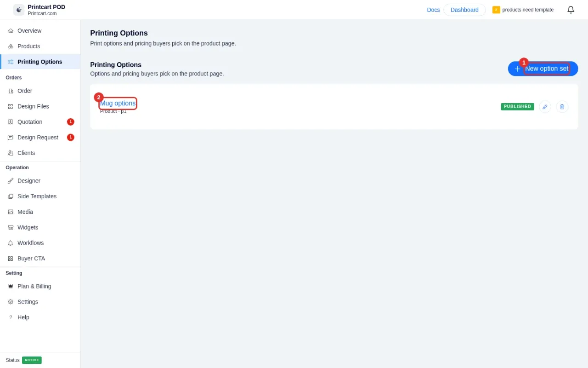588x368 pixels.
Task: Click the Settings gear icon
Action: click(x=11, y=302)
